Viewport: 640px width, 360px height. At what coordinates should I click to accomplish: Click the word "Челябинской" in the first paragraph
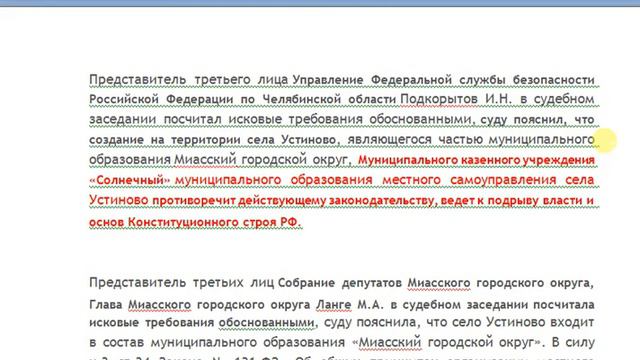302,99
